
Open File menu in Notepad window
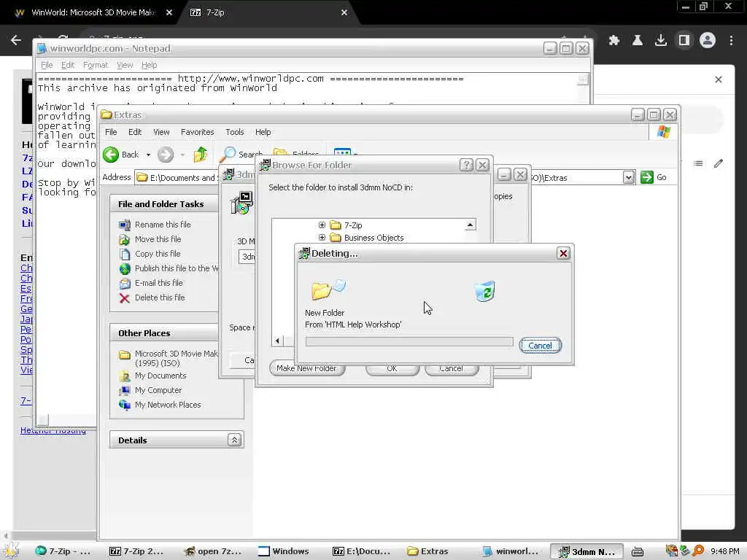tap(47, 65)
